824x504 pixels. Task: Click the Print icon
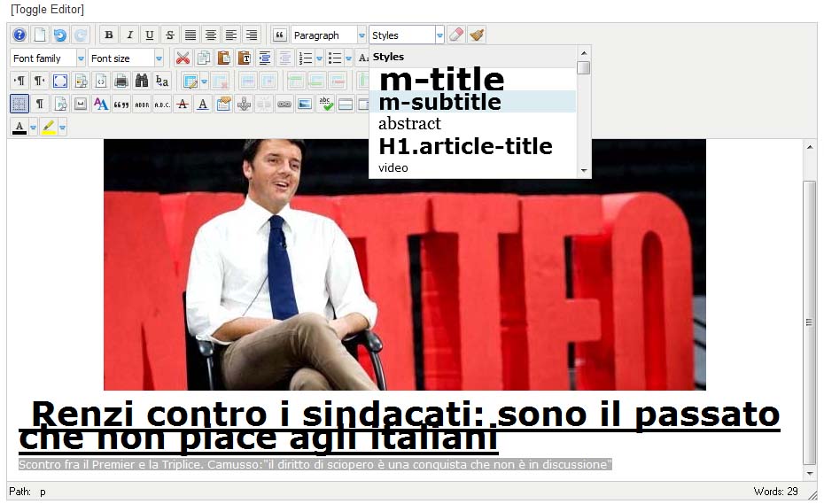(121, 81)
